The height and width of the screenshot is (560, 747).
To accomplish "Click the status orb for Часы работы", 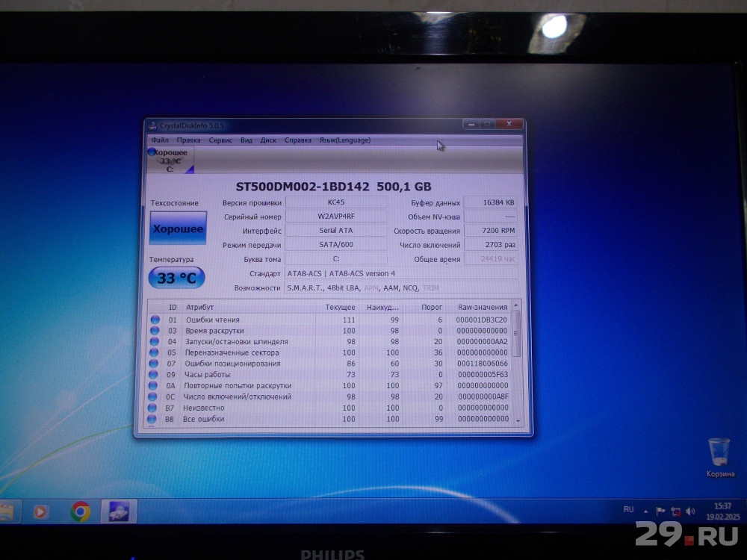I will (153, 374).
